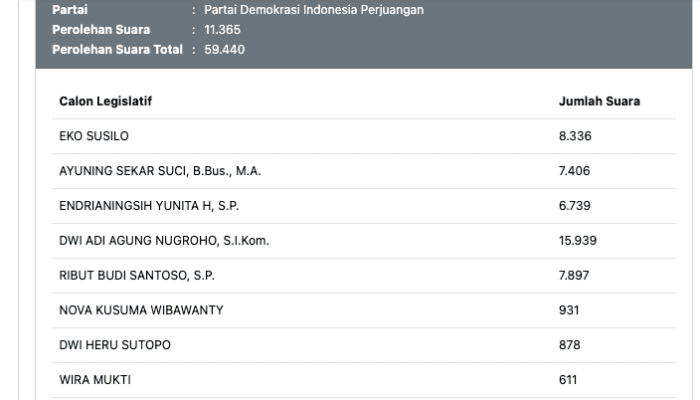Click vote count 611
Viewport: 700px width, 400px height.
pyautogui.click(x=568, y=380)
